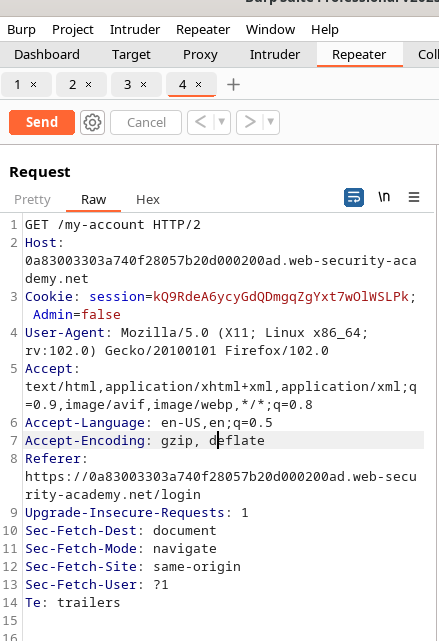Close Repeater tab 3
This screenshot has width=439, height=641.
click(143, 84)
